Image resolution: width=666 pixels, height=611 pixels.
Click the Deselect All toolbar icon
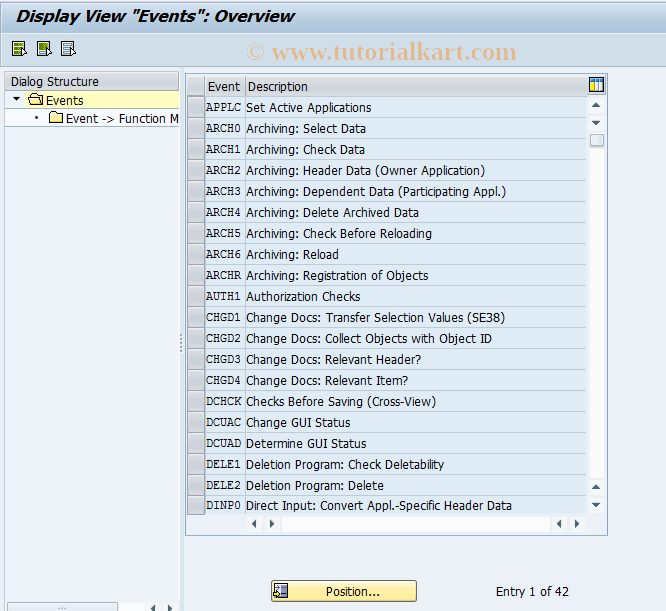coord(68,49)
